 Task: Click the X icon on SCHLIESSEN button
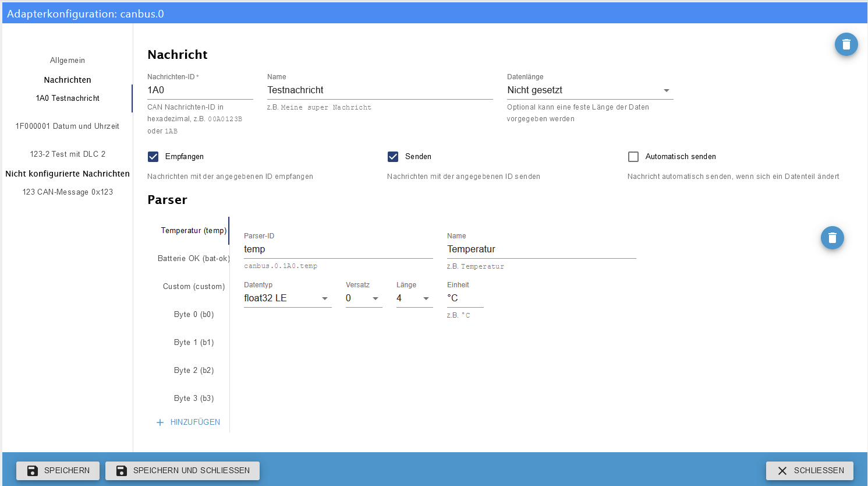tap(782, 471)
